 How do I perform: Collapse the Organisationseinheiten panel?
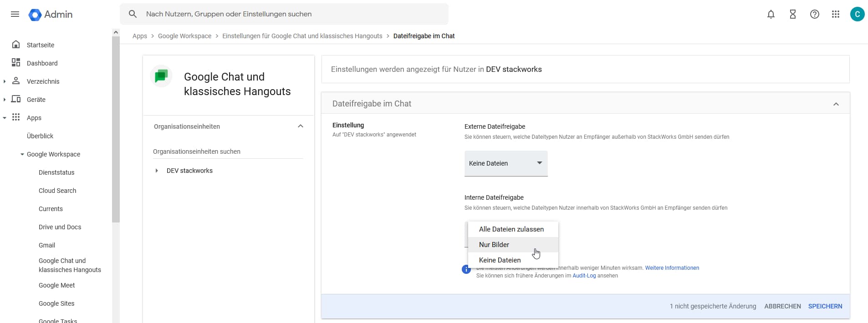coord(301,126)
